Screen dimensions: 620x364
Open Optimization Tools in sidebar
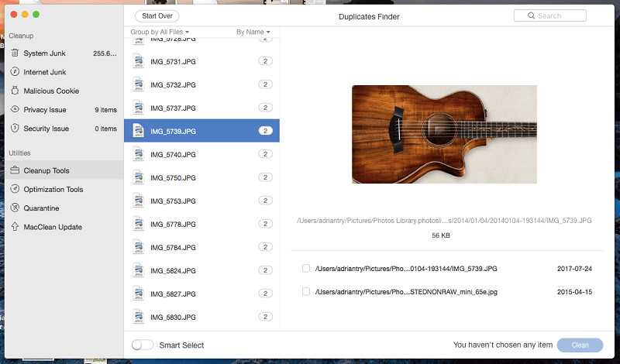pos(64,189)
